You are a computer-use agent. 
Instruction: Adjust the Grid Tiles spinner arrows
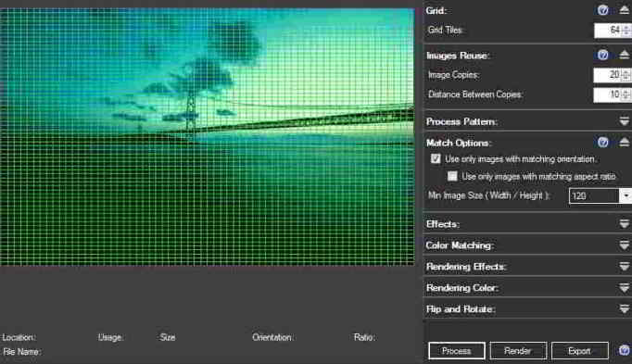[626, 31]
